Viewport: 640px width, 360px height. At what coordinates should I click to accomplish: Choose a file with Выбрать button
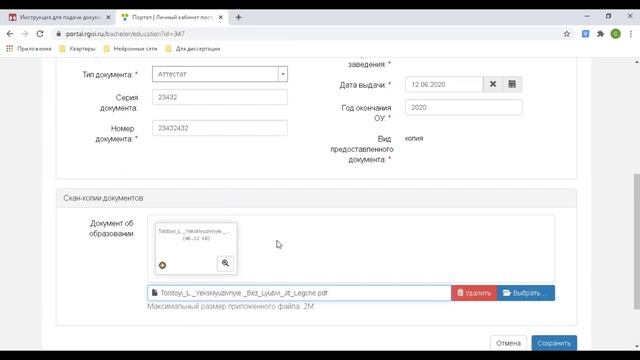(526, 293)
